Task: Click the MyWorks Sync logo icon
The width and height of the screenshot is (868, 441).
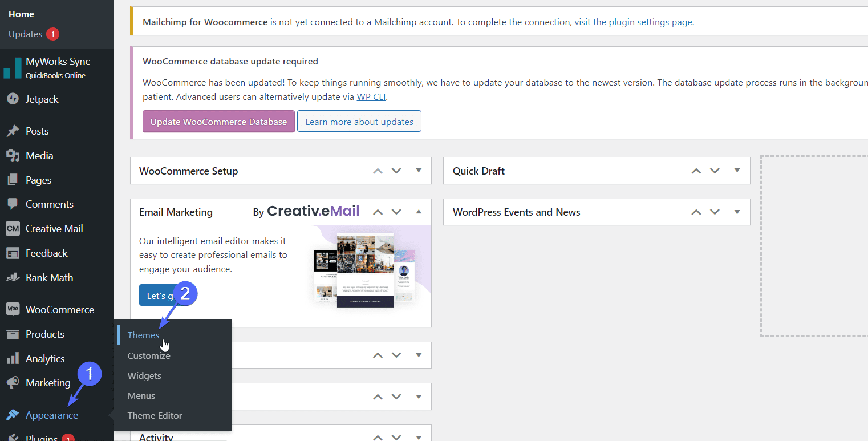Action: point(12,68)
